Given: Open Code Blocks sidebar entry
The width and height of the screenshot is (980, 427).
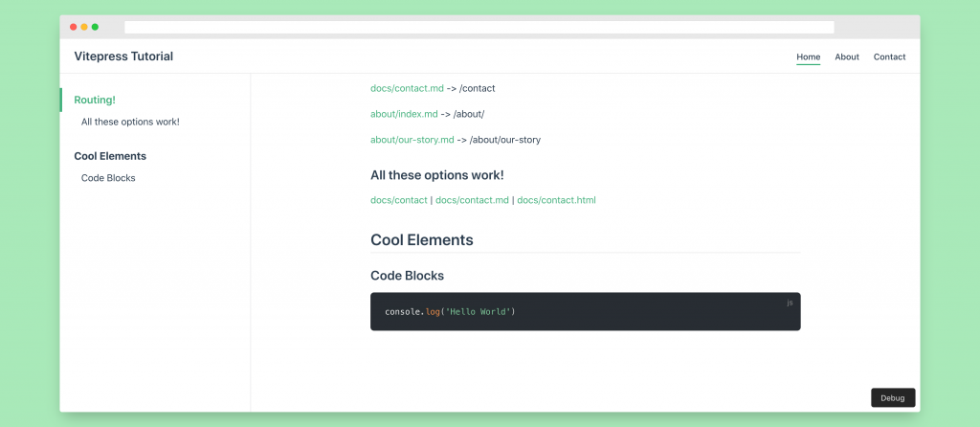Looking at the screenshot, I should click(x=108, y=178).
